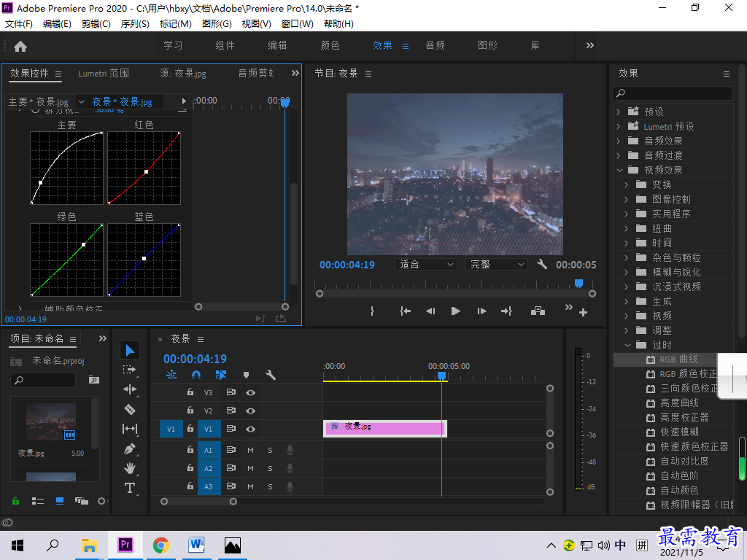
Task: Mute track A1
Action: click(251, 450)
